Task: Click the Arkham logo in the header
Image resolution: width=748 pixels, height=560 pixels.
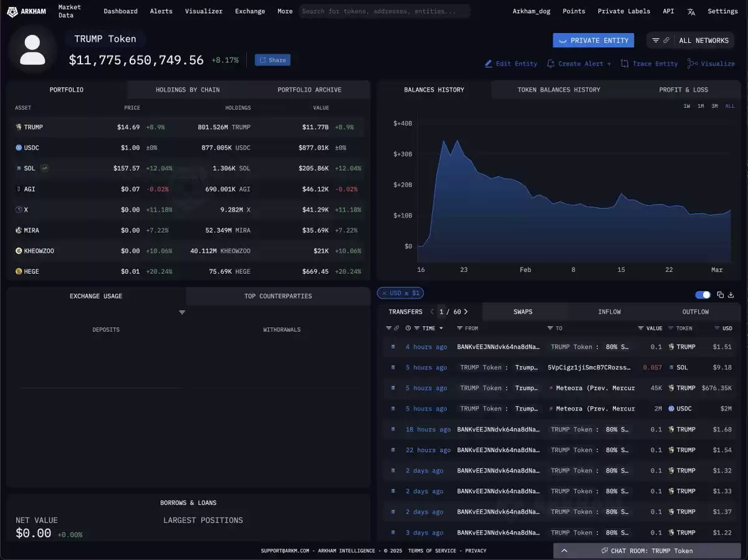Action: pyautogui.click(x=26, y=11)
